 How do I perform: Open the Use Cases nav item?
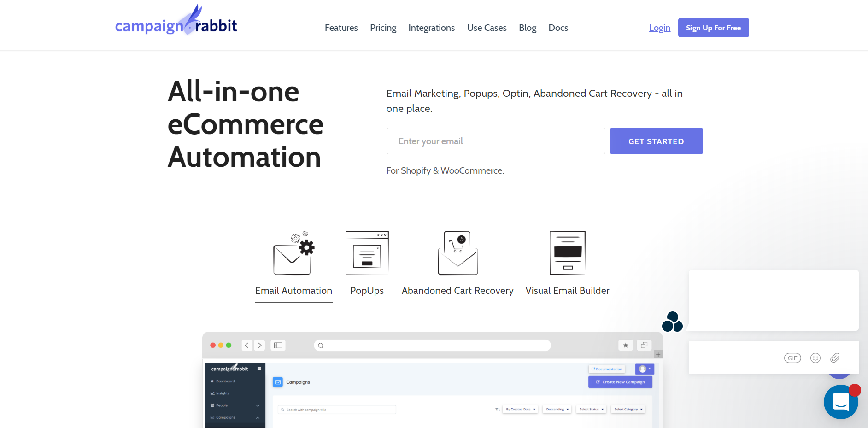tap(487, 28)
